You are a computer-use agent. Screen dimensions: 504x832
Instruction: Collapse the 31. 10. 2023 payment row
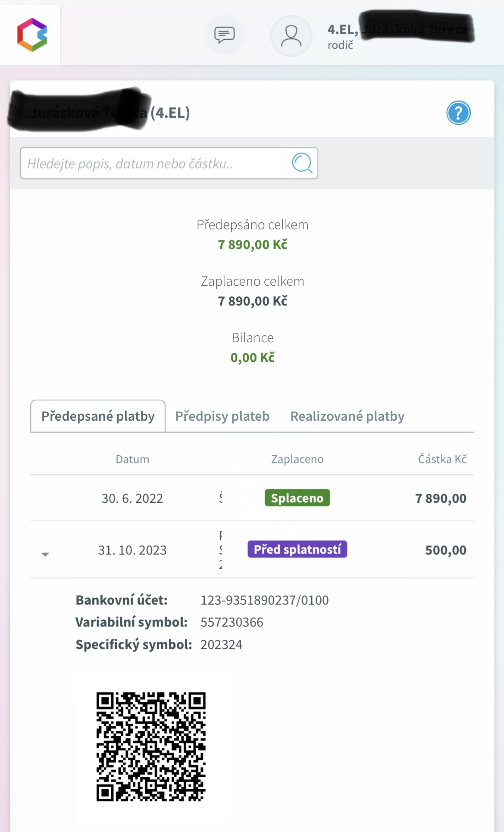point(45,554)
